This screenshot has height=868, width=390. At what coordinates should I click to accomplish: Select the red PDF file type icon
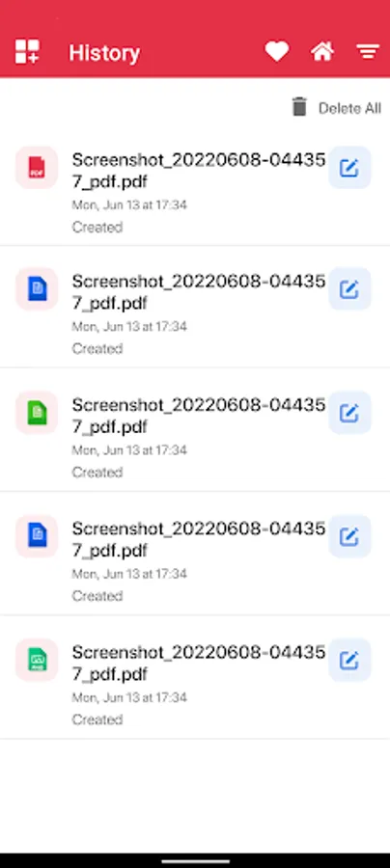pos(37,168)
